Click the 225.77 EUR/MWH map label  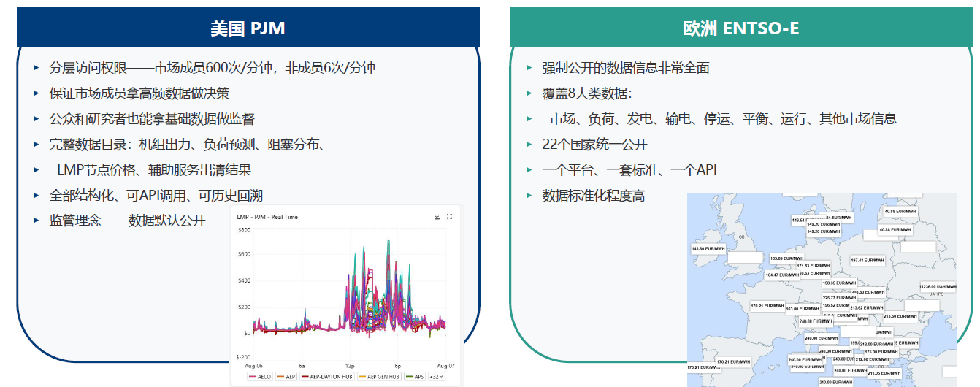point(840,298)
